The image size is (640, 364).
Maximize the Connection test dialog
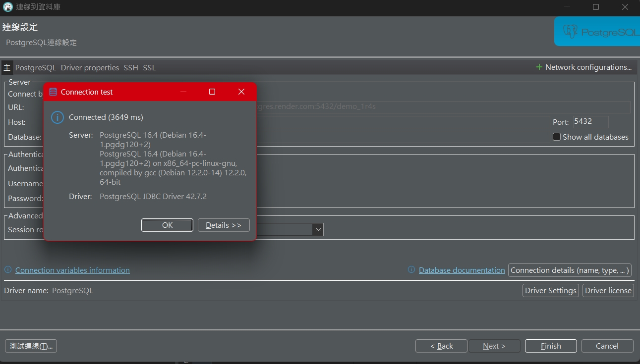click(212, 92)
